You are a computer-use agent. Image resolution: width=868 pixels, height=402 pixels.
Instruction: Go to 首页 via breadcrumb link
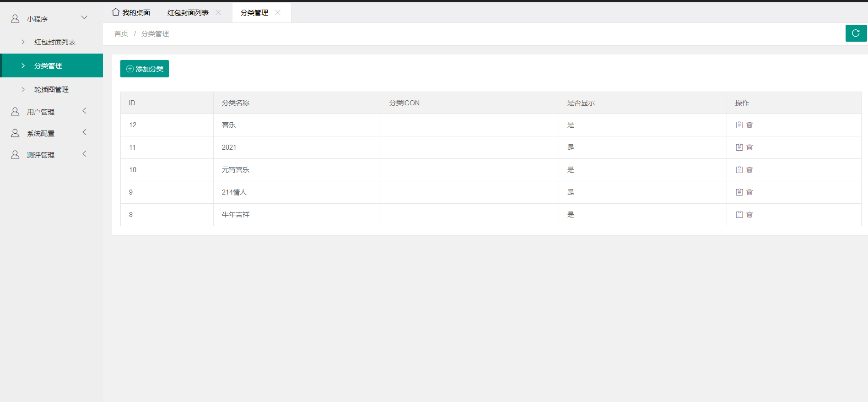pyautogui.click(x=121, y=34)
